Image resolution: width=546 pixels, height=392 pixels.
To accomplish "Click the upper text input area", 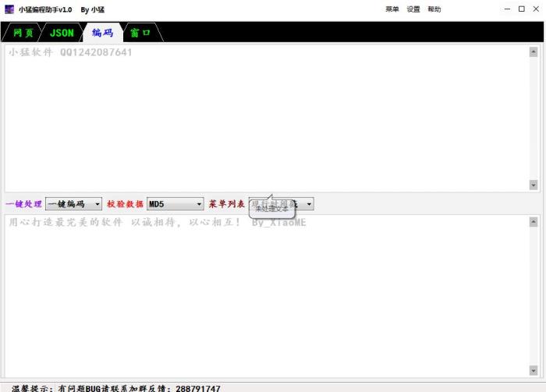I will 267,118.
